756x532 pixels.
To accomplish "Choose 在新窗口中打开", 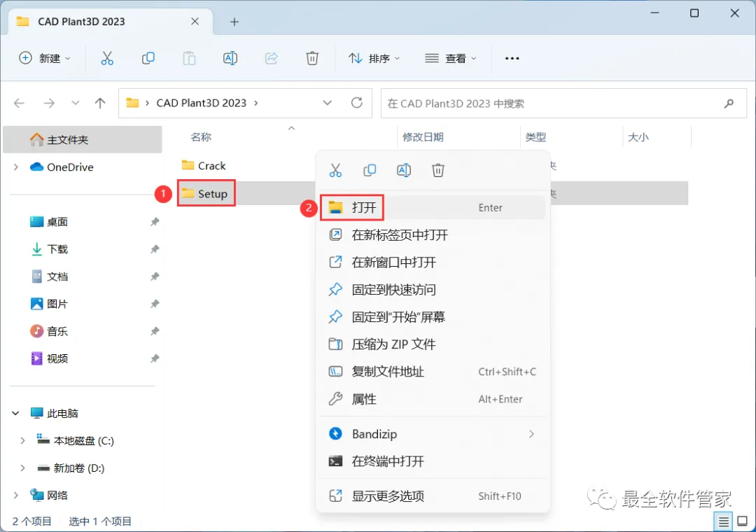I will (x=433, y=262).
